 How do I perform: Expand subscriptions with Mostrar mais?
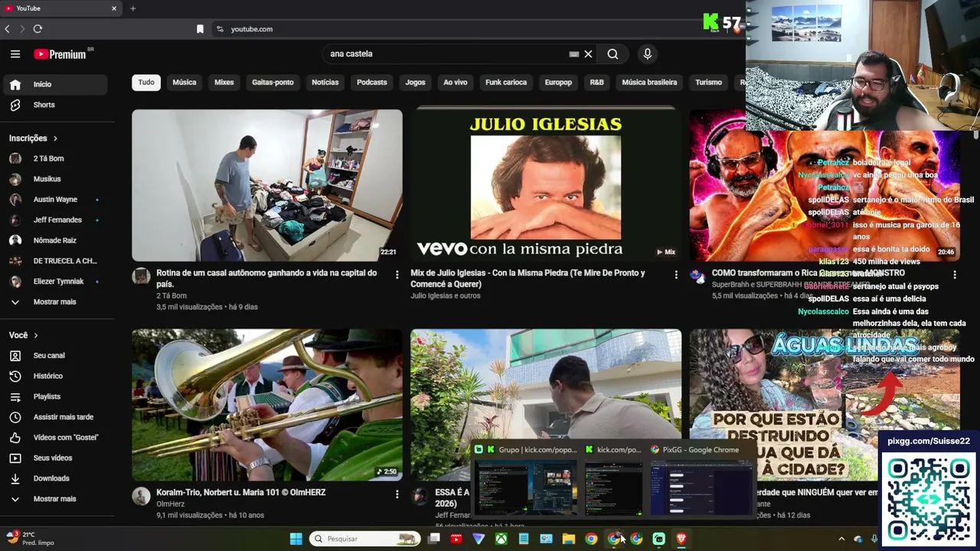tap(55, 302)
